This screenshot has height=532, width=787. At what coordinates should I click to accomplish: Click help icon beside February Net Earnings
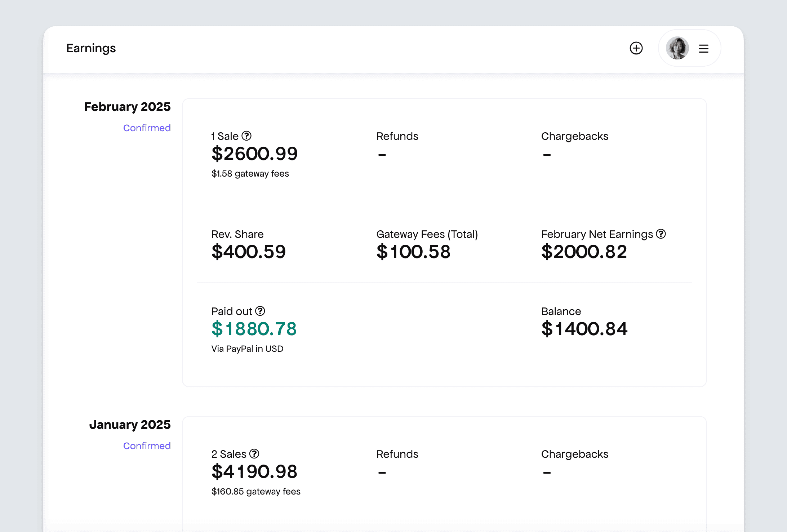pos(661,234)
